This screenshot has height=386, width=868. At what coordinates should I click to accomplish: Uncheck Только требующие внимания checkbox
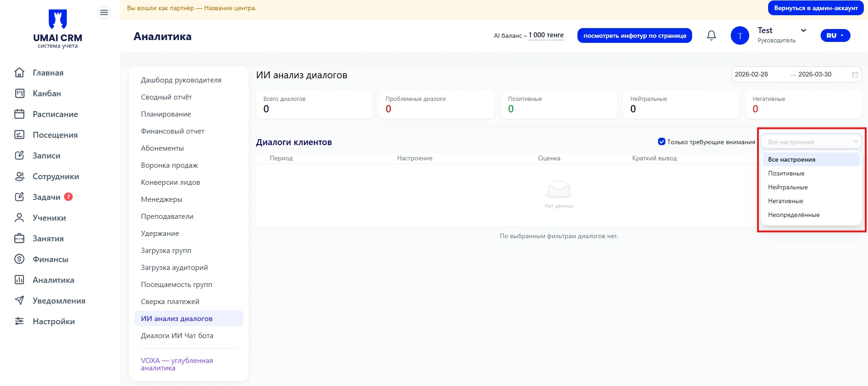coord(662,141)
